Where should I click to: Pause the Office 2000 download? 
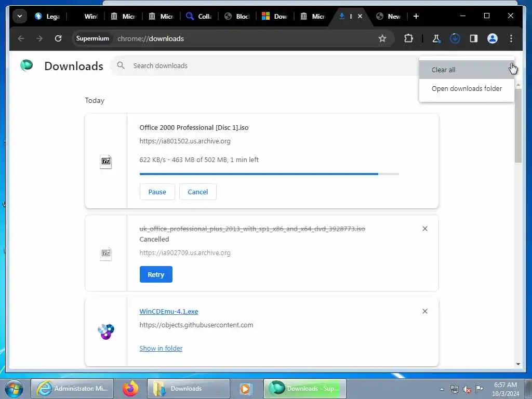pyautogui.click(x=157, y=192)
